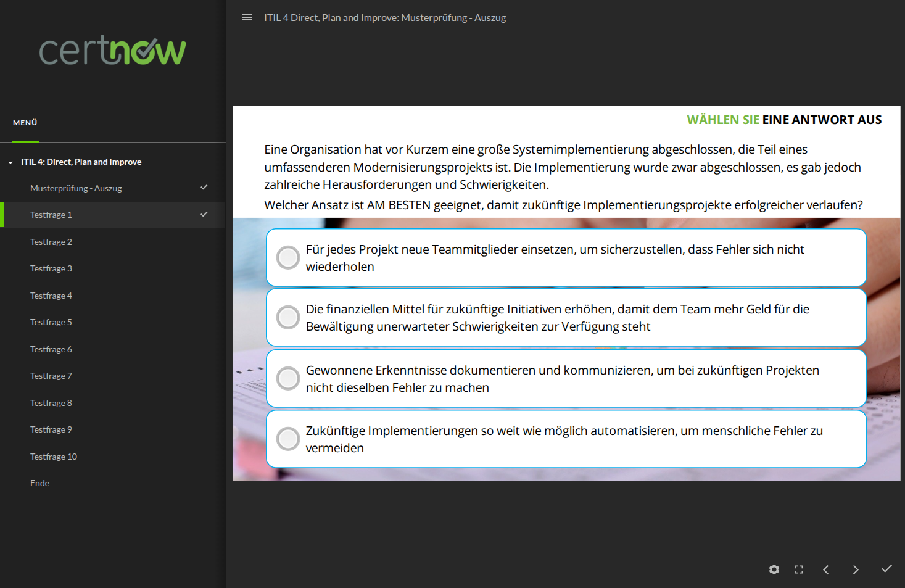The image size is (905, 588).
Task: Select answer about new team members
Action: click(288, 258)
